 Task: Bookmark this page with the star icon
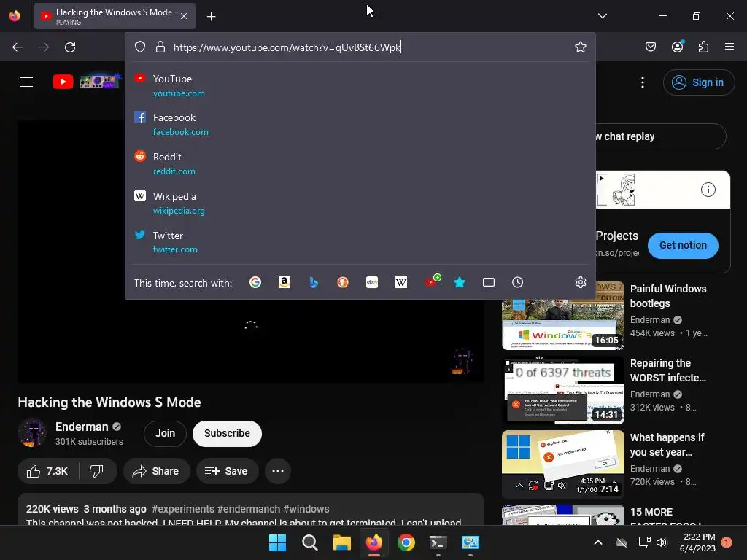[580, 47]
